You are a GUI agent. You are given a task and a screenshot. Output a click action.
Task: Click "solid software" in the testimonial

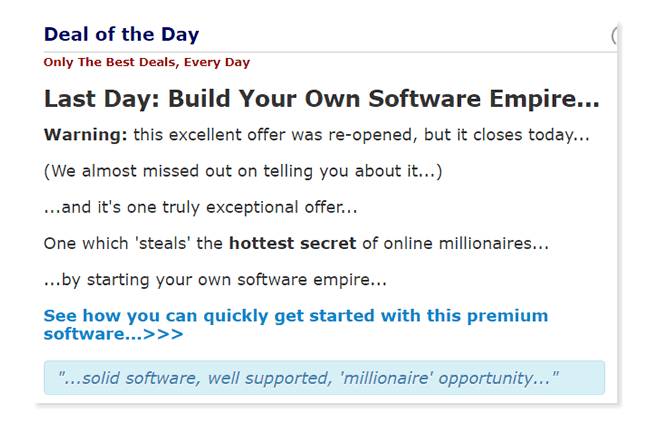pyautogui.click(x=140, y=378)
